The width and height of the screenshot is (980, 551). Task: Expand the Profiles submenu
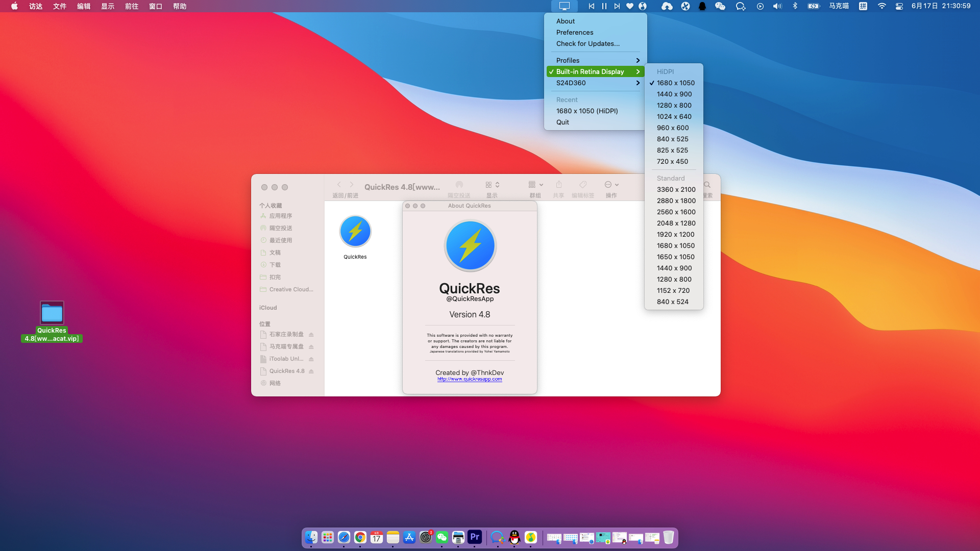(596, 60)
